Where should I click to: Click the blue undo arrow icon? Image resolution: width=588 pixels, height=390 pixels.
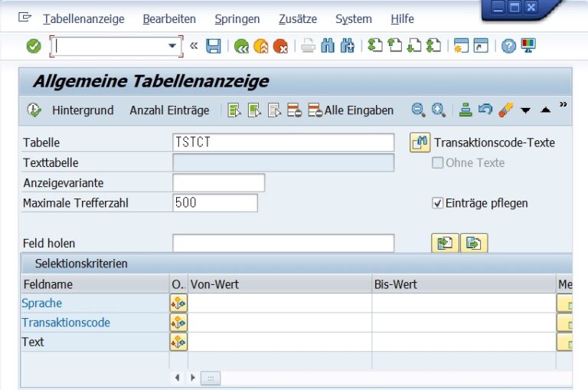point(485,110)
